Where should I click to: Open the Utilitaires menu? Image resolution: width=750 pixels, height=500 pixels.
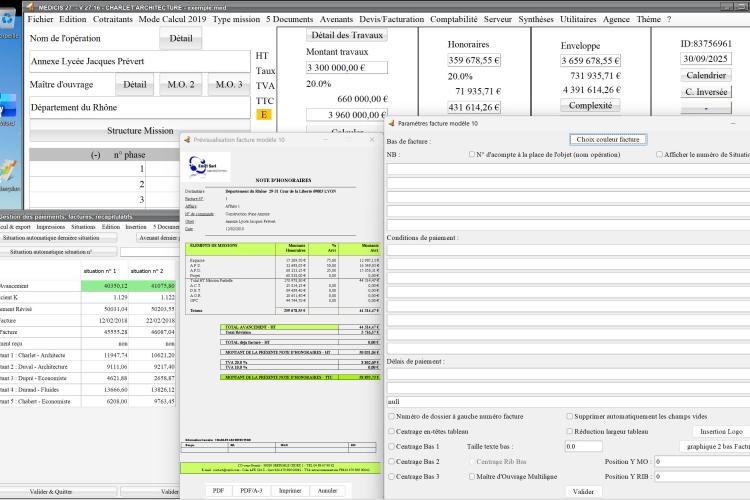click(578, 19)
